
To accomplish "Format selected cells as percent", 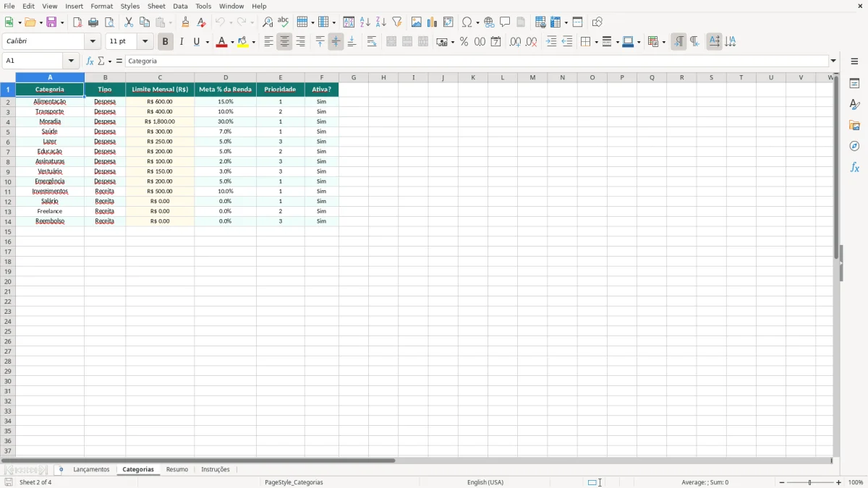I will 464,42.
